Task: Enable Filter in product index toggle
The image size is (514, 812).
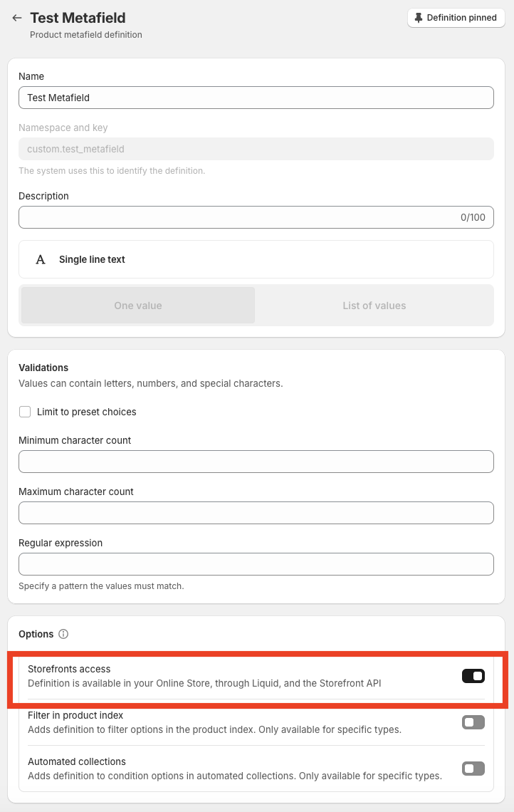Action: point(473,722)
